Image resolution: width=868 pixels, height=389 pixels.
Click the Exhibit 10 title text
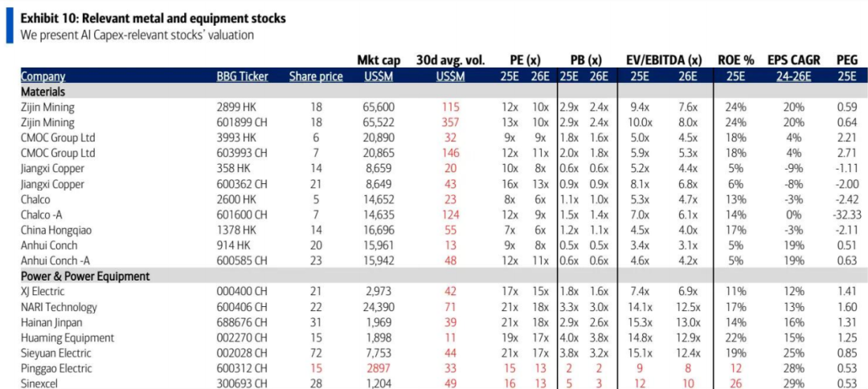point(153,18)
